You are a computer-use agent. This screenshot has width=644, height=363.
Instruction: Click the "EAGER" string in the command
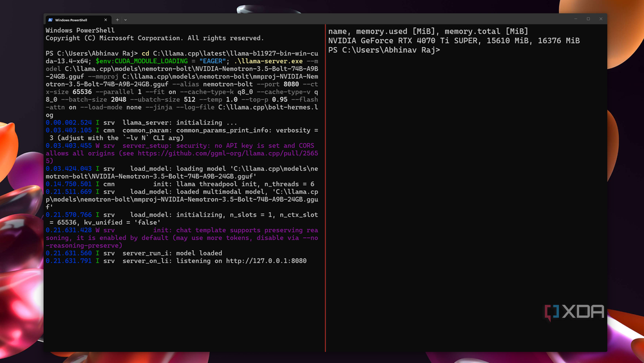click(213, 61)
